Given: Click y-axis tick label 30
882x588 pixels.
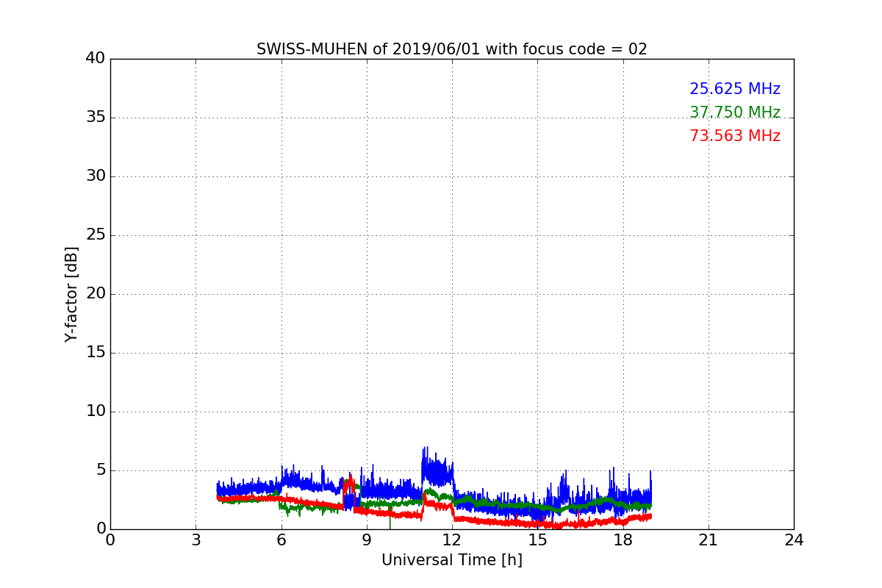Looking at the screenshot, I should 96,176.
